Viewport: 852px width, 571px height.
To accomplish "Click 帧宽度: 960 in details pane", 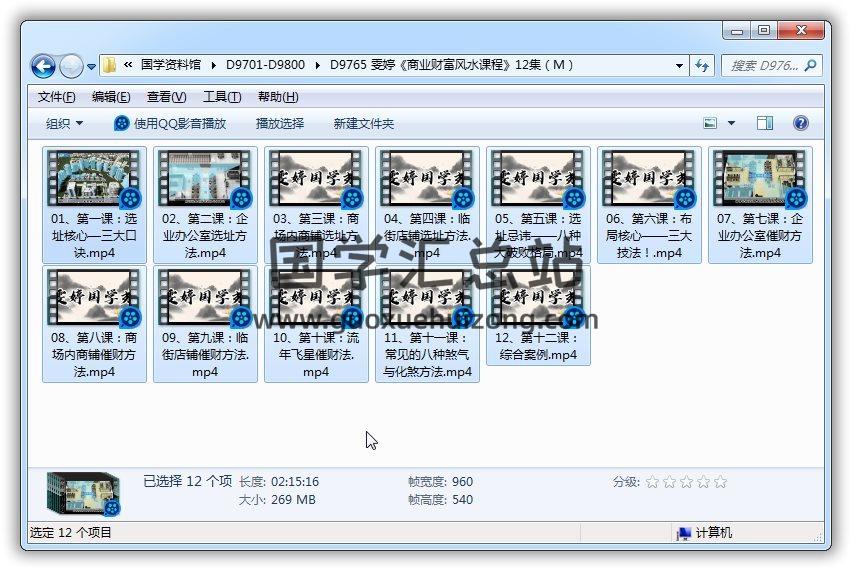I will click(440, 482).
